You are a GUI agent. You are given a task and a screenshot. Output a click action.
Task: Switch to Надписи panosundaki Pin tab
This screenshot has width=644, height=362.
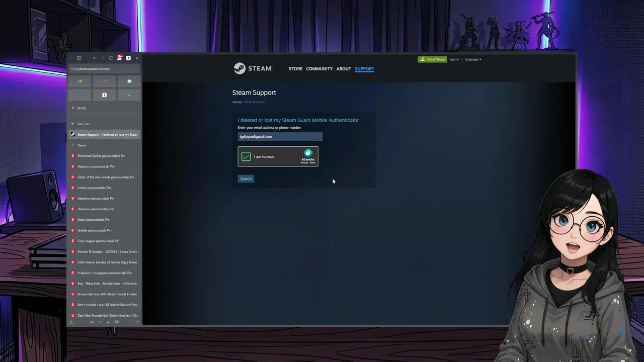click(x=104, y=166)
